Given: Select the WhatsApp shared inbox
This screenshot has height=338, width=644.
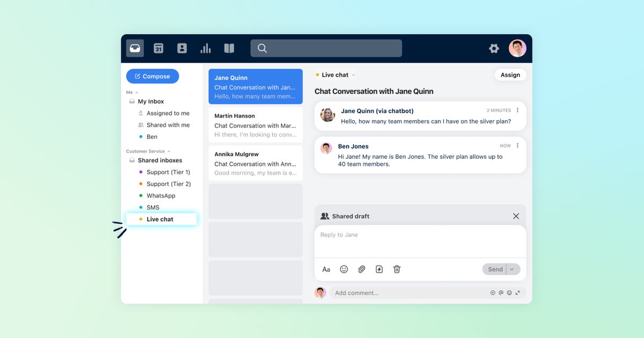Looking at the screenshot, I should point(161,196).
